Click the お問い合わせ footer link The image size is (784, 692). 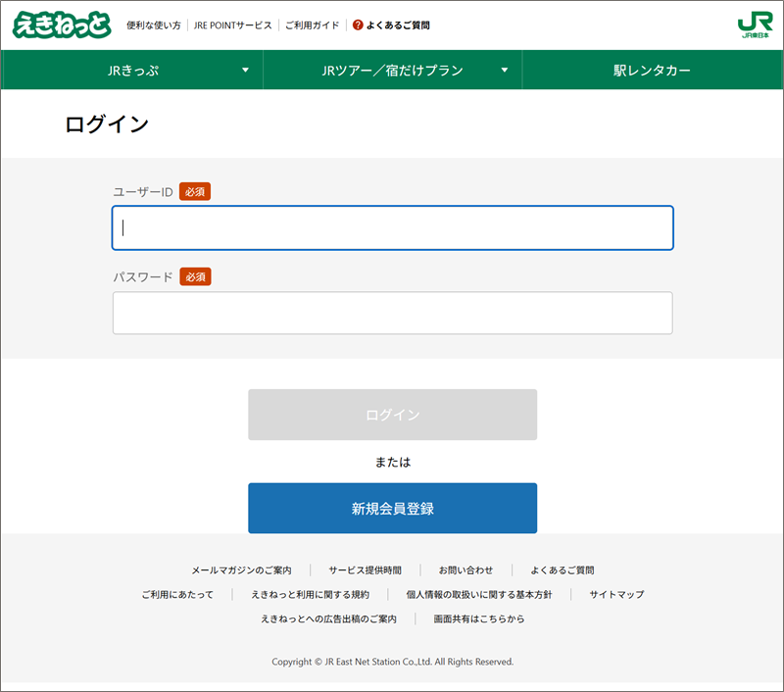(465, 569)
